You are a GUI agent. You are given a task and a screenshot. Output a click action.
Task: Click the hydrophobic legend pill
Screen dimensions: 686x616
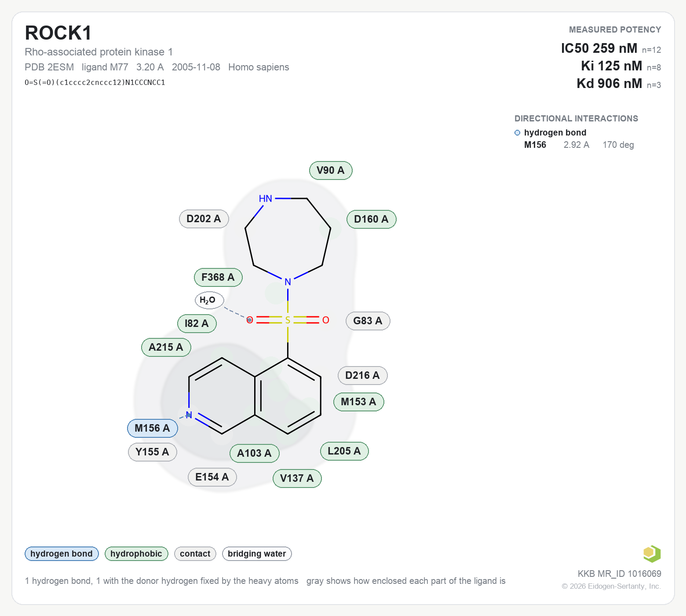point(136,554)
